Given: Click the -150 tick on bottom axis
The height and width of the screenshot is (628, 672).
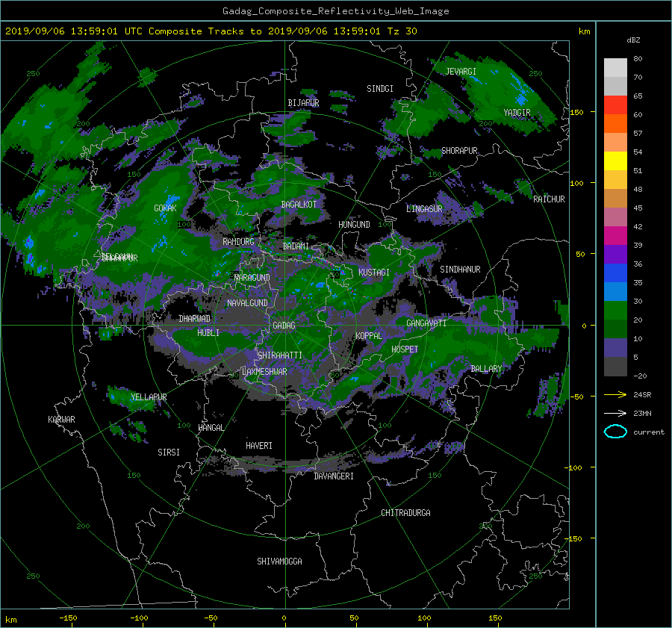Looking at the screenshot, I should (68, 618).
